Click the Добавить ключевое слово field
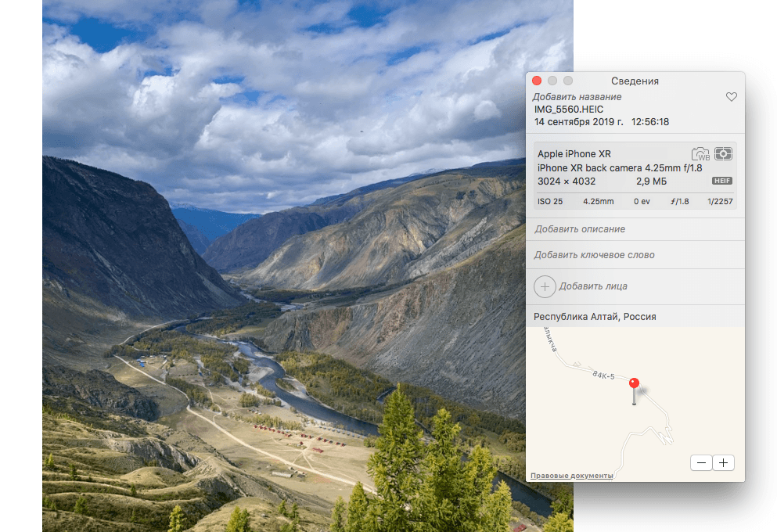This screenshot has width=777, height=532. pos(594,255)
